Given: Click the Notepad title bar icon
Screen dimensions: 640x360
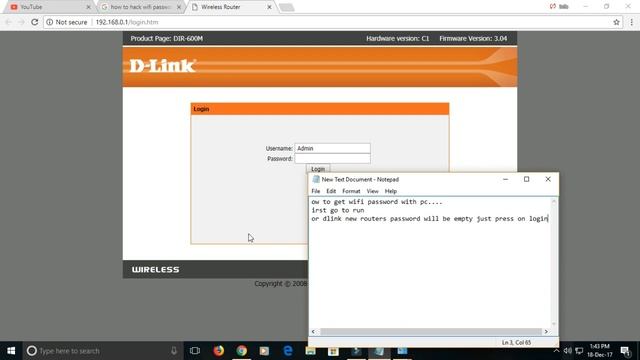Looking at the screenshot, I should (316, 179).
